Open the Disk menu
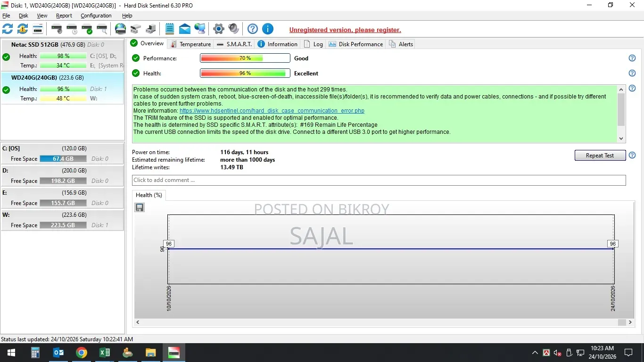This screenshot has width=644, height=362. [24, 16]
